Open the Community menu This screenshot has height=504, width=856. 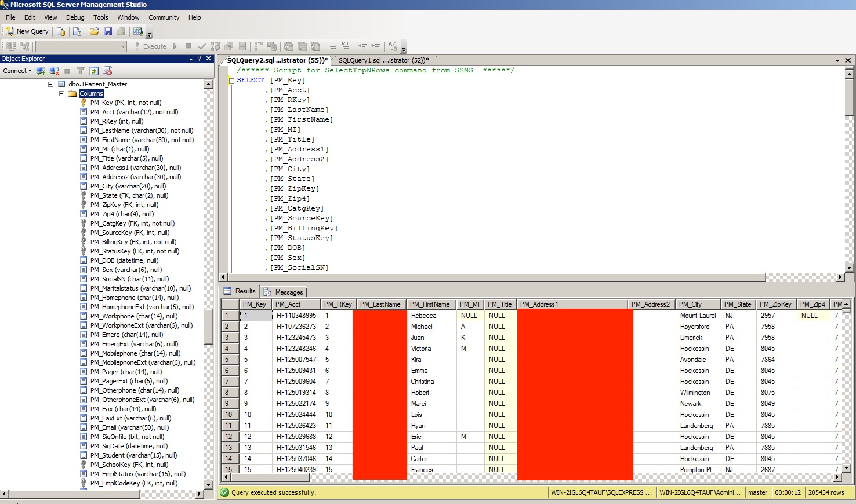164,17
